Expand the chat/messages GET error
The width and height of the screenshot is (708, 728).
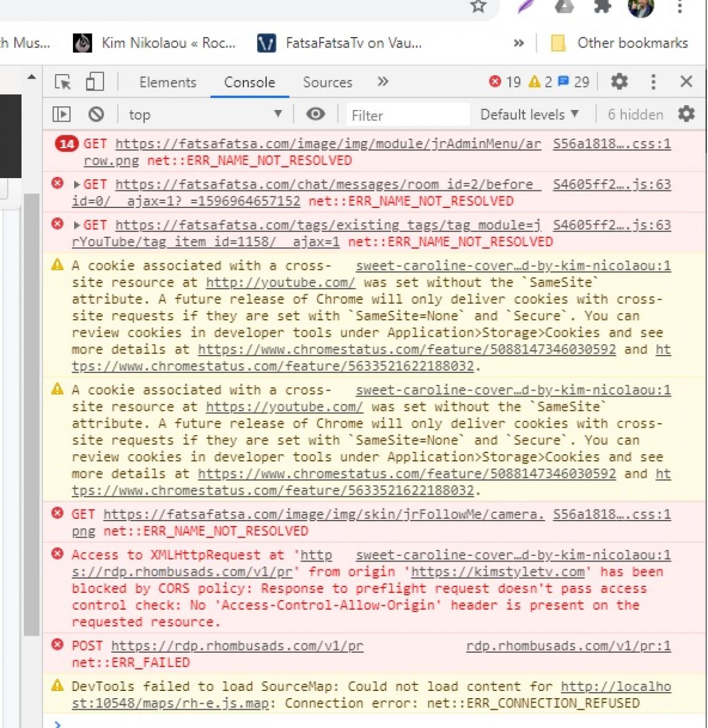coord(77,184)
